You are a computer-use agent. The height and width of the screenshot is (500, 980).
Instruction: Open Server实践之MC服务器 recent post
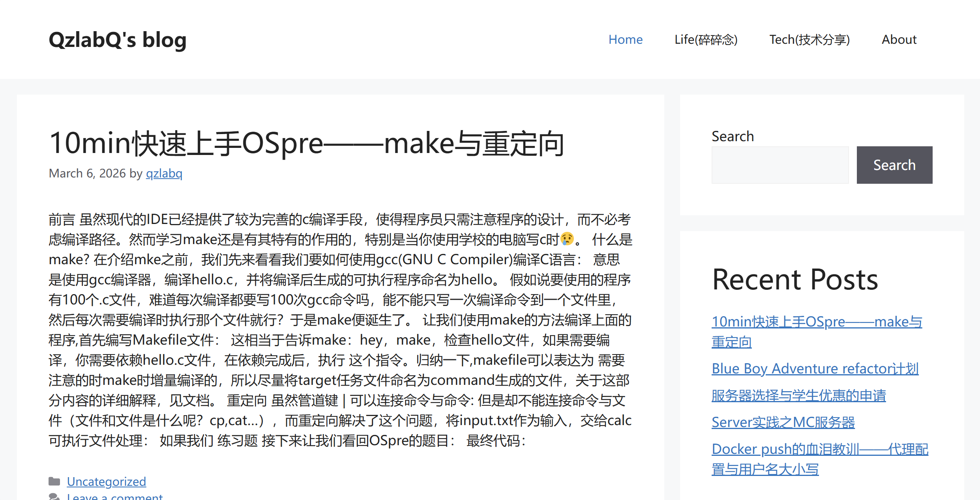(x=783, y=422)
